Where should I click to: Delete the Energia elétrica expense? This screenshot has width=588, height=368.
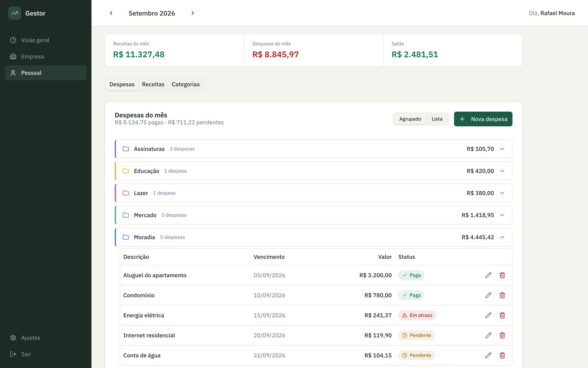(x=502, y=315)
